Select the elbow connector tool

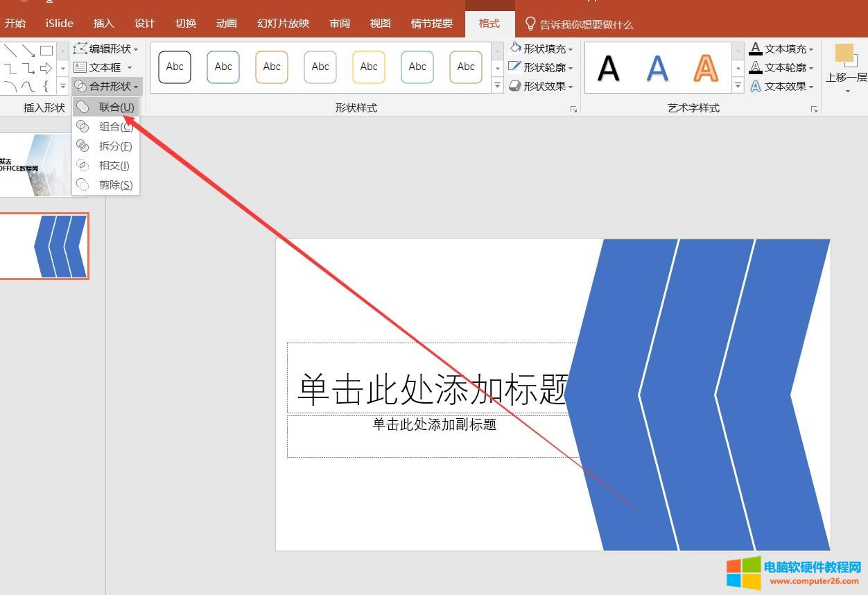pyautogui.click(x=9, y=67)
